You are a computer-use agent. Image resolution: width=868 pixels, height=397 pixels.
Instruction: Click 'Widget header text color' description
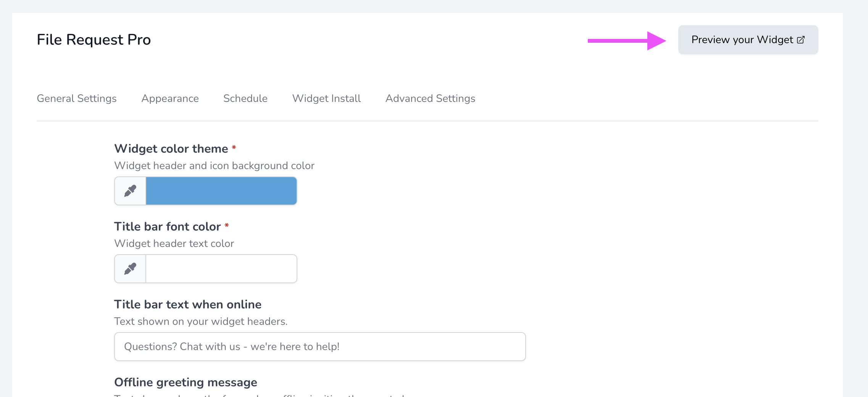(174, 244)
